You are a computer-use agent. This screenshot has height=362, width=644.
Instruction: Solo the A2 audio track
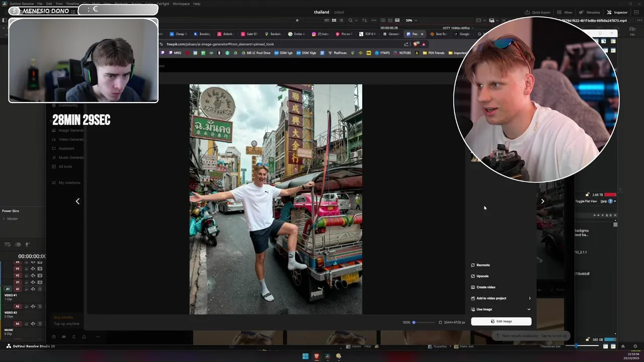(40, 307)
